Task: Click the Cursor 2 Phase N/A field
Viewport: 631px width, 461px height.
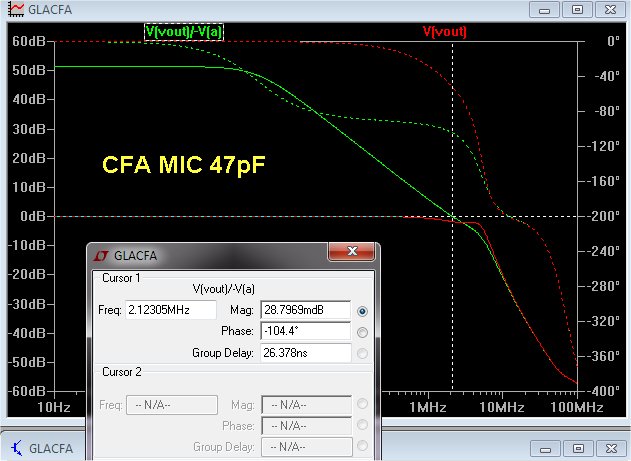Action: click(307, 426)
